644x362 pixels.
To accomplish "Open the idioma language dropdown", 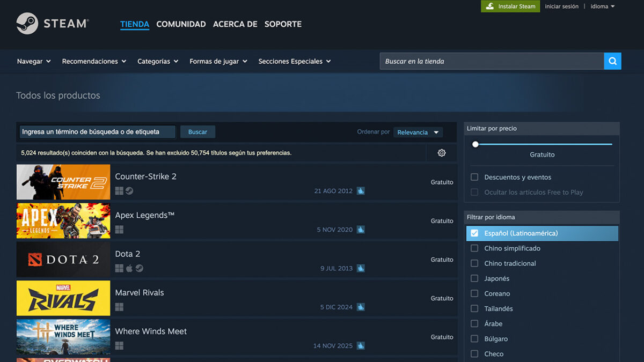I will click(602, 6).
